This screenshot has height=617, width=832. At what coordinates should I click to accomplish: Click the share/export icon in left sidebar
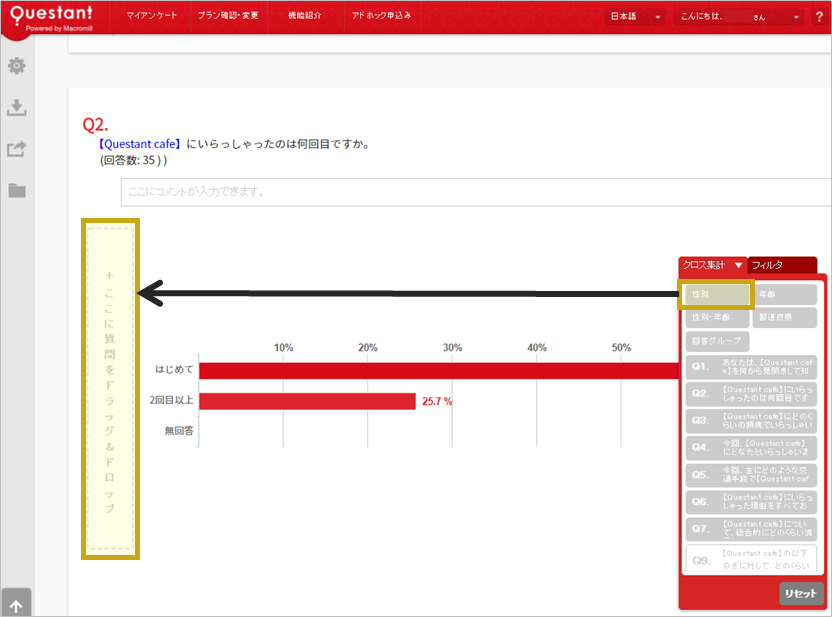click(16, 149)
